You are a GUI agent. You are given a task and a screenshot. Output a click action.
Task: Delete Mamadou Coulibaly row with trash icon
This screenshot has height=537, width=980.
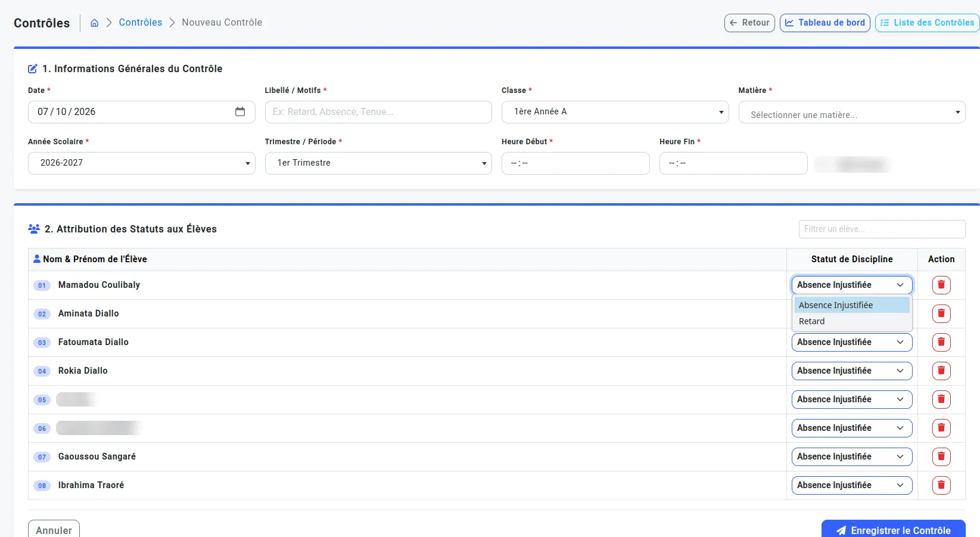click(941, 285)
